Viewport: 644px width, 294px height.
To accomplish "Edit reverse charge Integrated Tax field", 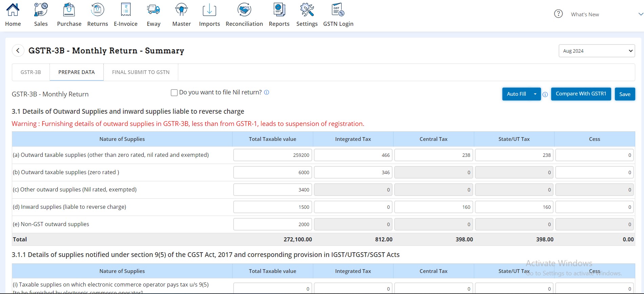I will pyautogui.click(x=353, y=207).
